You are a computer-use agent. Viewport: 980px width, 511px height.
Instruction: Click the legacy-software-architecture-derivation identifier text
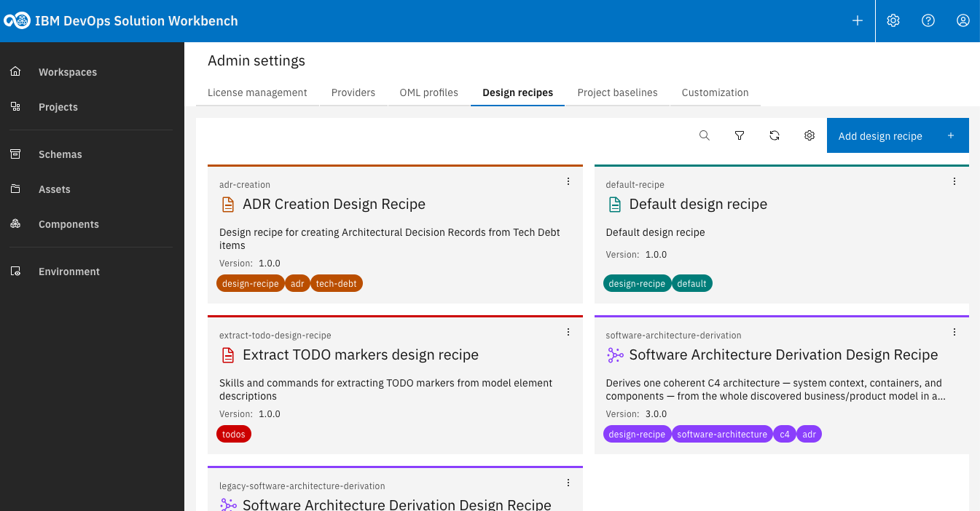tap(302, 486)
